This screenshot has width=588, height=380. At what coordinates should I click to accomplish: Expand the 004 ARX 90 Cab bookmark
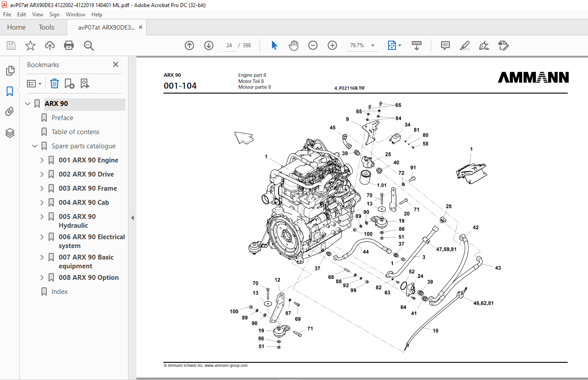coord(42,203)
